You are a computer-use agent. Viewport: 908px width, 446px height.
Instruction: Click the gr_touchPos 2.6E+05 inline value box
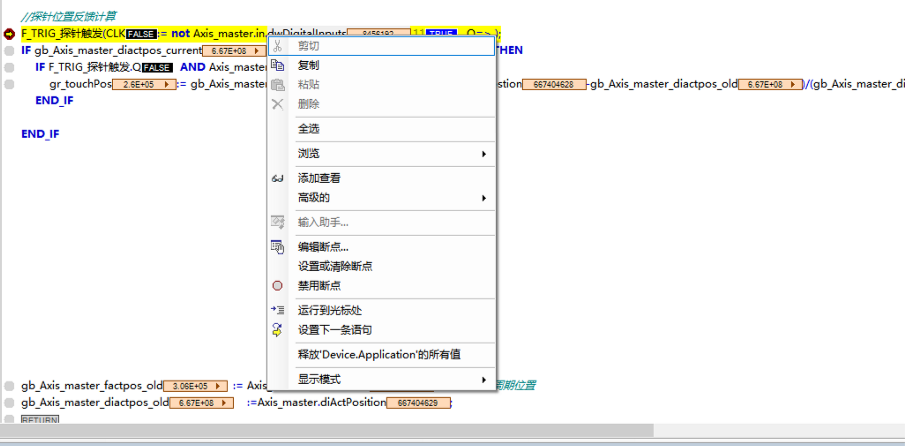(143, 85)
